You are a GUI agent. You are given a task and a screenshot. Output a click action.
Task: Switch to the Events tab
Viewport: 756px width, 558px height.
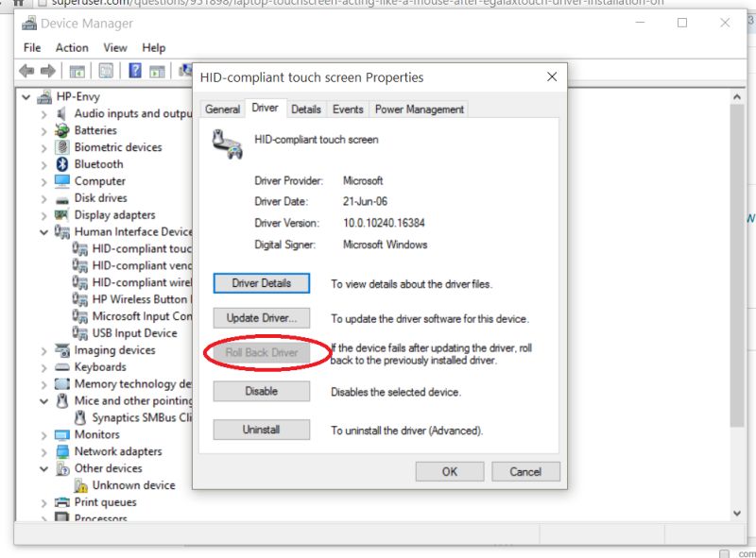pos(348,110)
